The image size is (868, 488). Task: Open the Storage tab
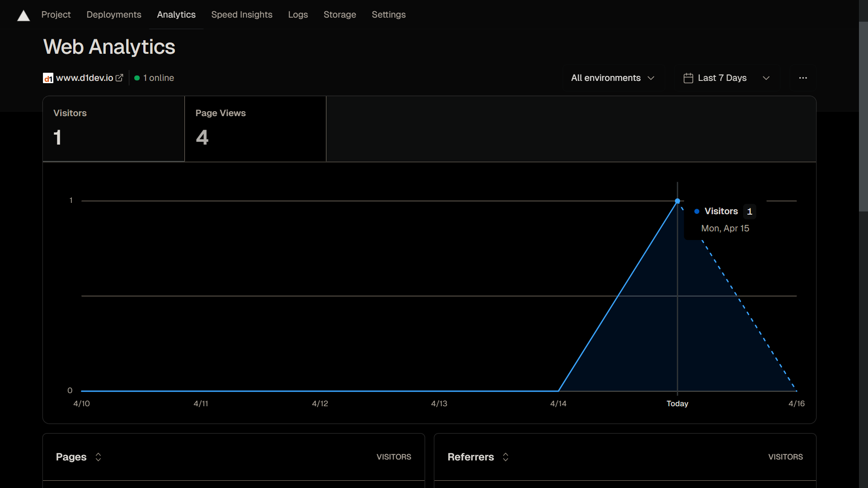(340, 14)
